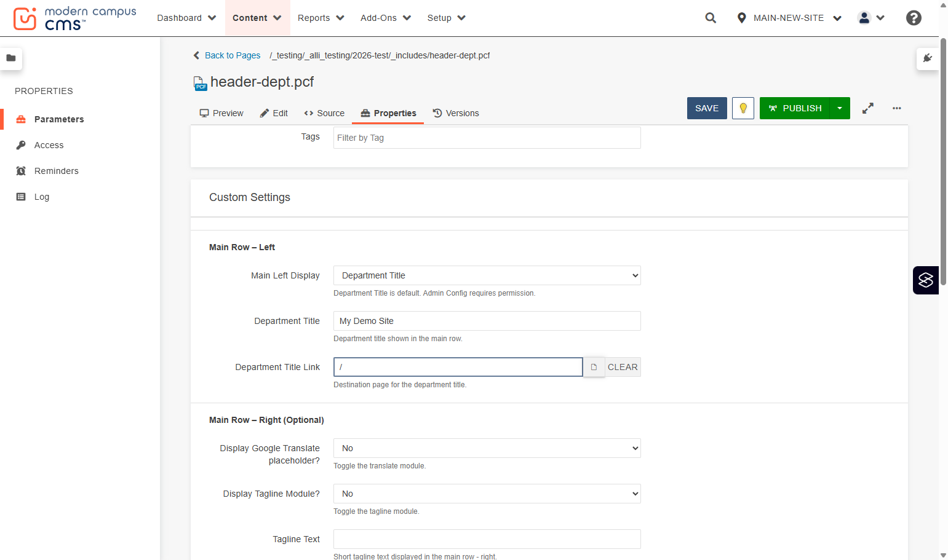
Task: Open the user account avatar menu
Action: [871, 18]
